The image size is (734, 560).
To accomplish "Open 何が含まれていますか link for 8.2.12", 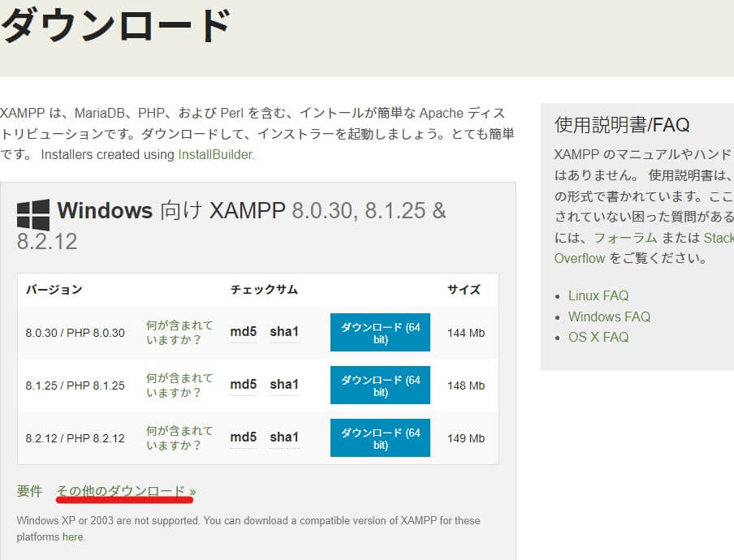I will pos(179,438).
